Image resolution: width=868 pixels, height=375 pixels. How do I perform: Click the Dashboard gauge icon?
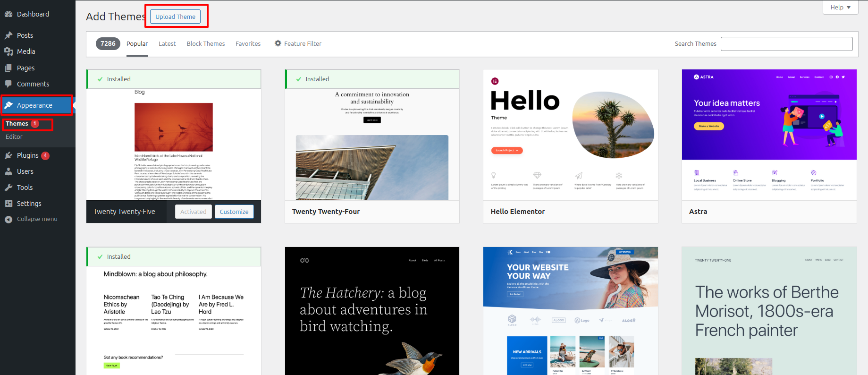pos(8,14)
